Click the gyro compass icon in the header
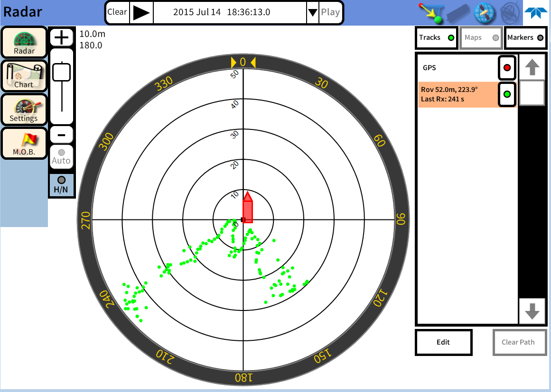Viewport: 551px width, 392px height. [509, 12]
